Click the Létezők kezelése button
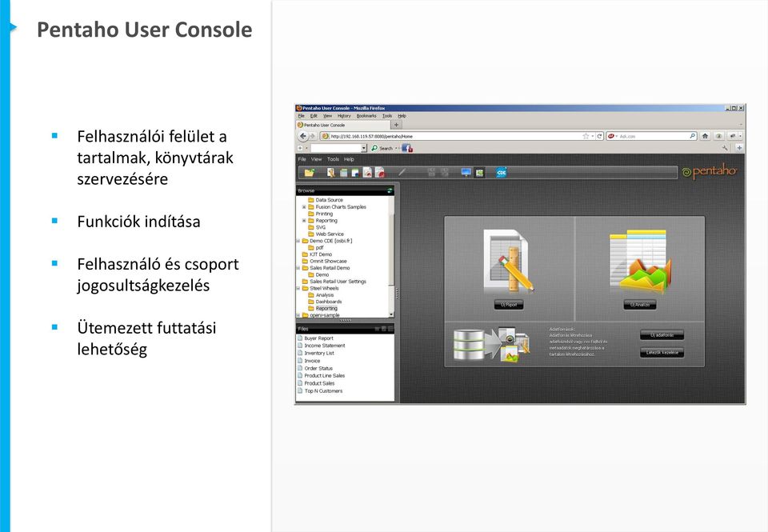Image resolution: width=768 pixels, height=532 pixels. tap(662, 352)
